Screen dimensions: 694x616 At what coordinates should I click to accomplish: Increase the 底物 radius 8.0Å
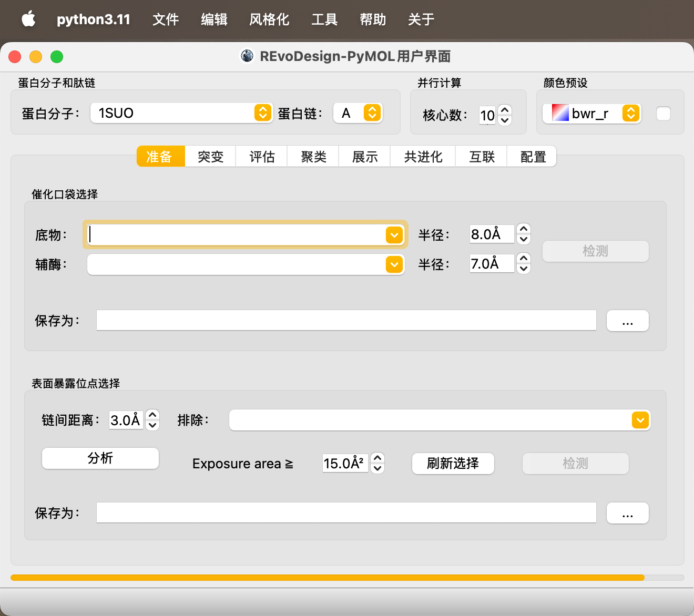[x=524, y=229]
